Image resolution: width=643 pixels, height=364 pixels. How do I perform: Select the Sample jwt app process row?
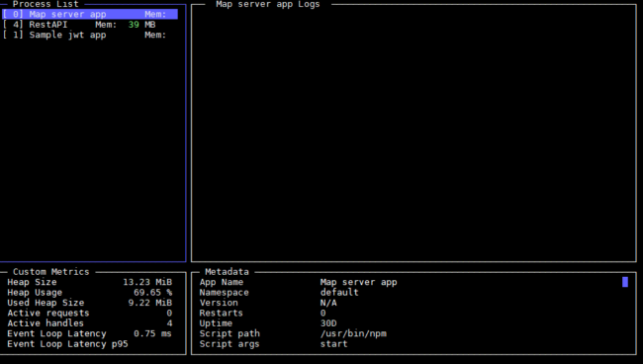pyautogui.click(x=90, y=35)
